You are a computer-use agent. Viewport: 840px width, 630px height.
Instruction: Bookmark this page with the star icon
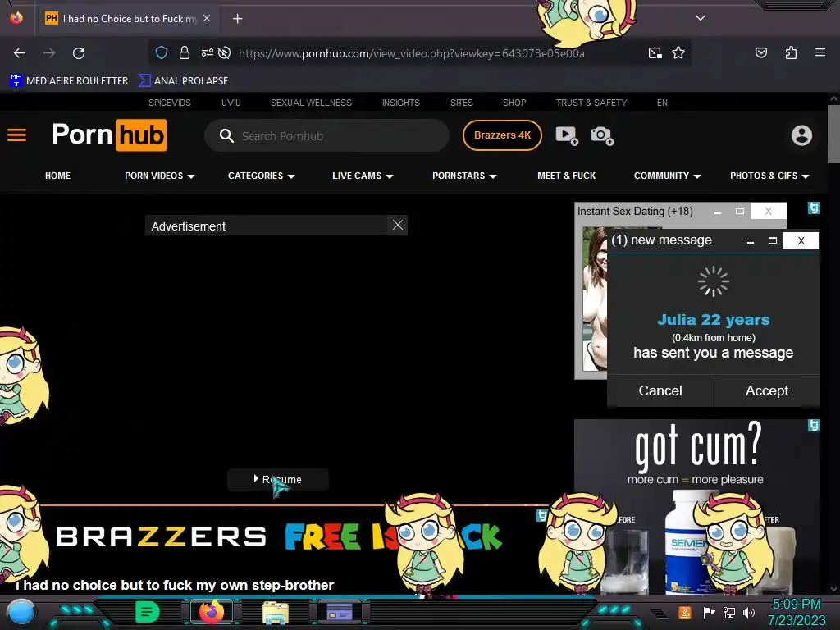point(678,52)
